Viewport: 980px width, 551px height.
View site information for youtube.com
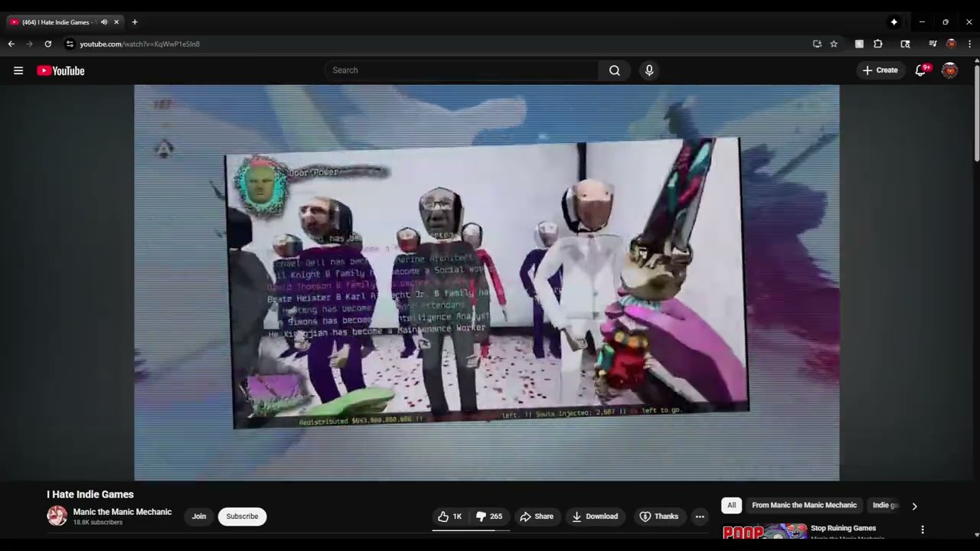point(70,44)
